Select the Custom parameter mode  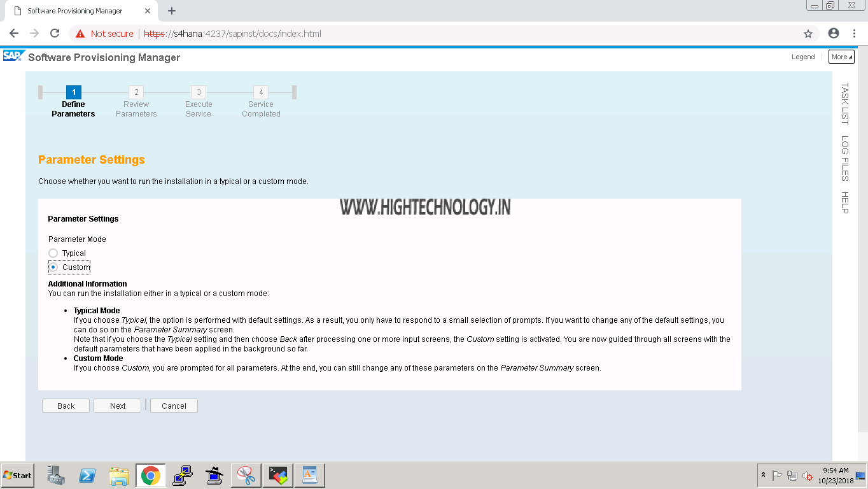53,267
